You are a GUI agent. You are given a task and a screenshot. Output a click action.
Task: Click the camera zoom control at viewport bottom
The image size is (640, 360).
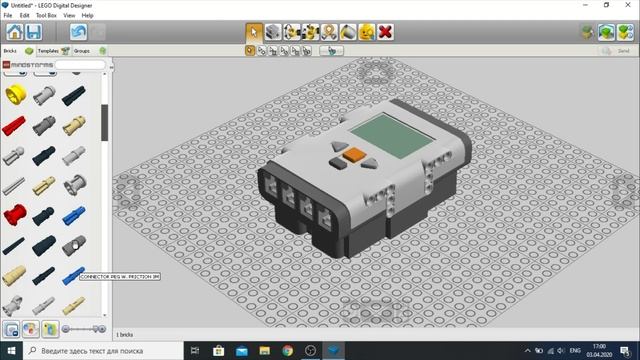click(x=376, y=313)
